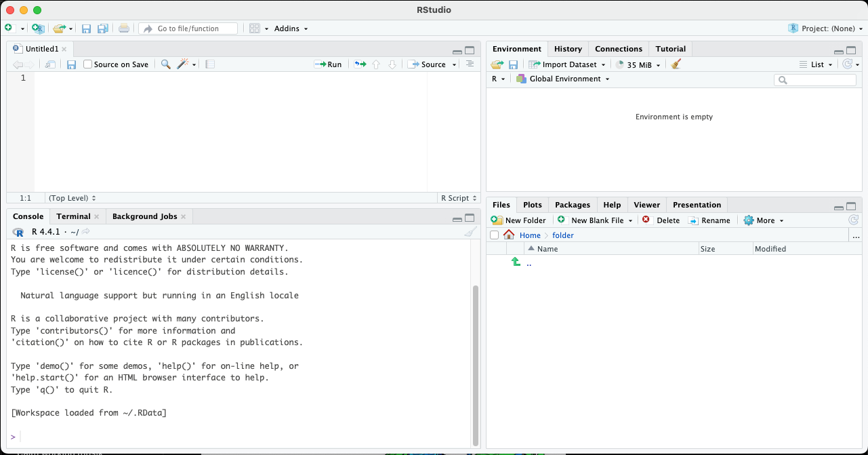Click the New Folder button
The width and height of the screenshot is (868, 455).
click(x=518, y=220)
